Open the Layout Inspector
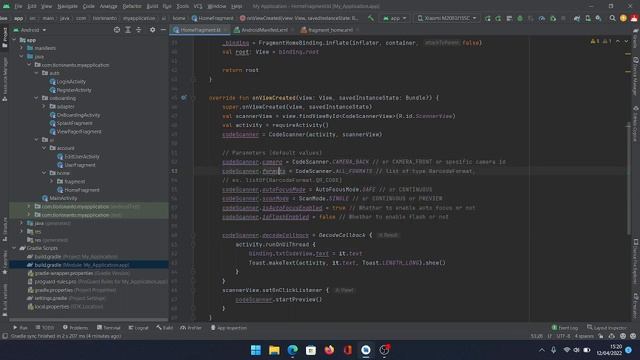This screenshot has height=360, width=640. click(x=607, y=328)
